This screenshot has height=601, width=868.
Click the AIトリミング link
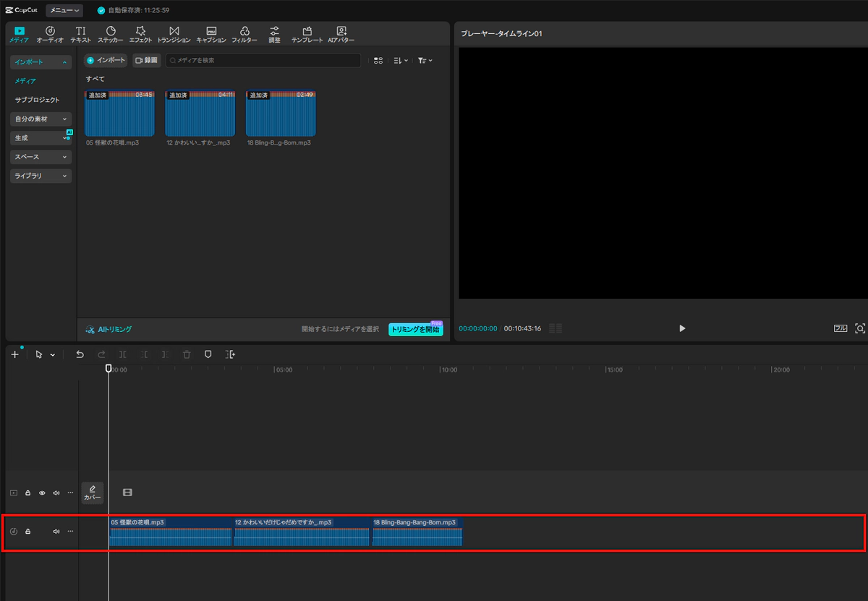[109, 329]
